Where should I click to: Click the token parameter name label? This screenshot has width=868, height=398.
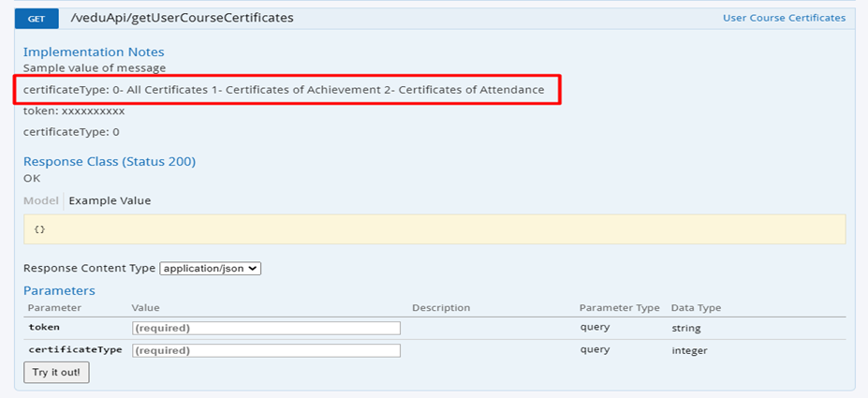pyautogui.click(x=44, y=328)
